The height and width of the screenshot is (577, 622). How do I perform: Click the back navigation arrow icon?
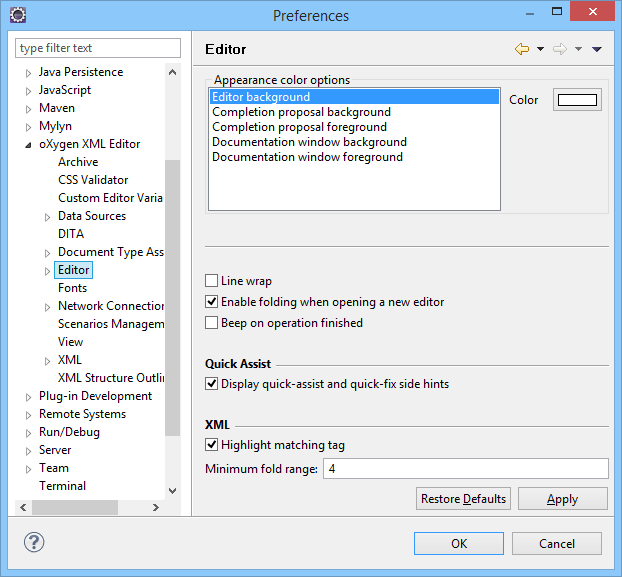(521, 49)
